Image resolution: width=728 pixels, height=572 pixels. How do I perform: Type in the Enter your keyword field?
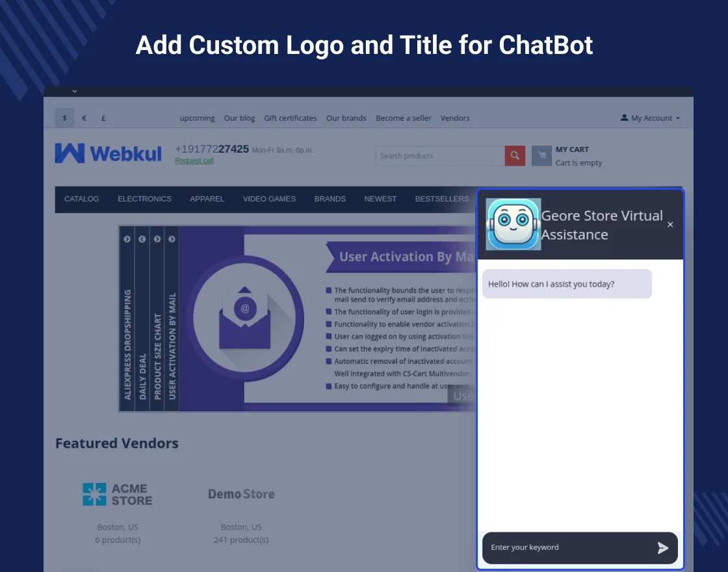tap(565, 548)
